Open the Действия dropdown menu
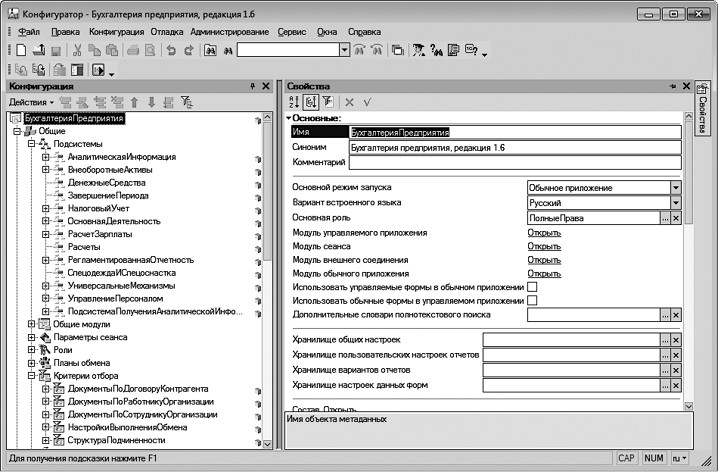Viewport: 718px width, 472px height. 30,102
